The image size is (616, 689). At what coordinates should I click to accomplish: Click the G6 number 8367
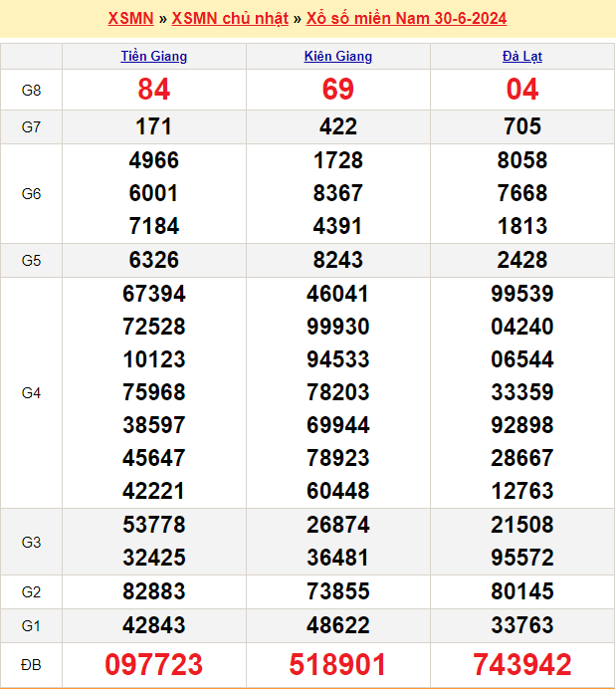point(338,193)
